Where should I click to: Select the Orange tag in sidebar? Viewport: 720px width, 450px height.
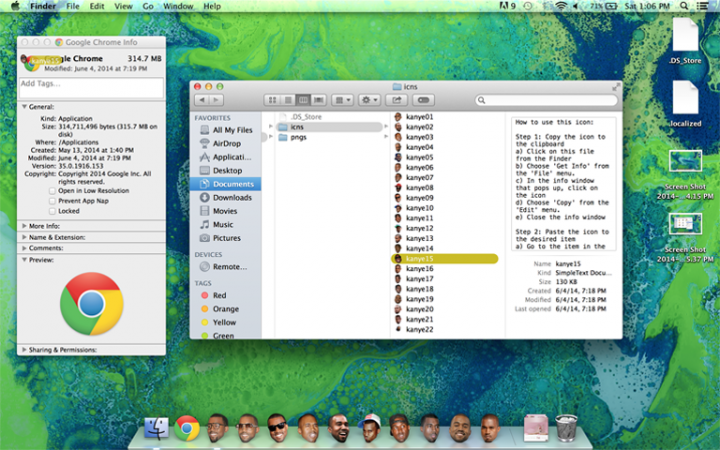226,309
